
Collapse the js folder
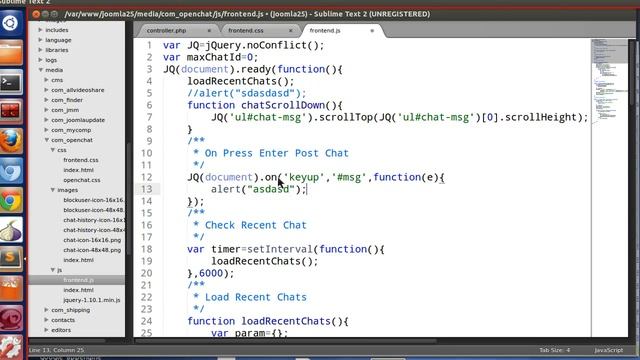(53, 270)
